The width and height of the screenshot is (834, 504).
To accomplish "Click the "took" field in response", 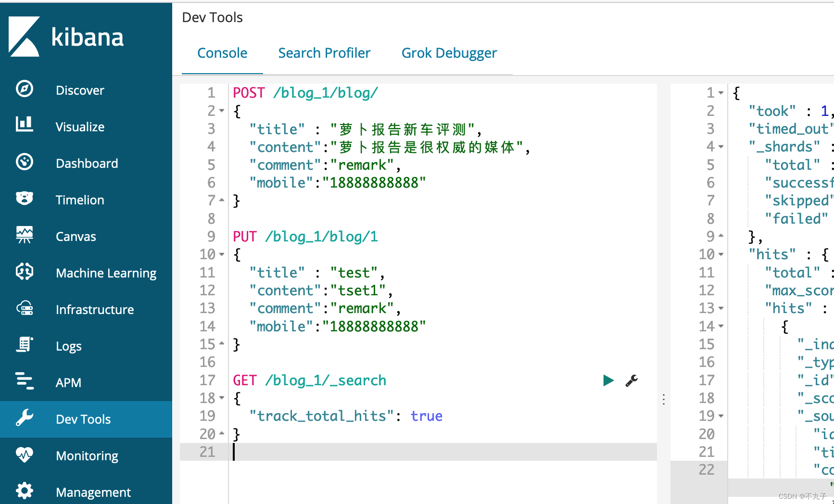I will coord(772,111).
